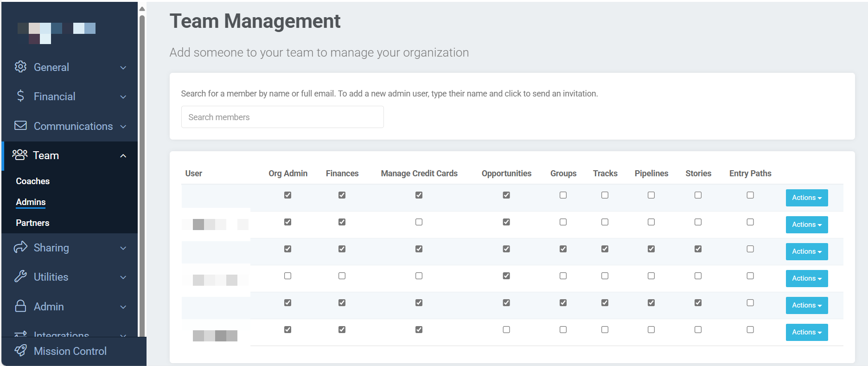The width and height of the screenshot is (868, 366).
Task: Click the Financial dollar sign icon
Action: click(20, 96)
